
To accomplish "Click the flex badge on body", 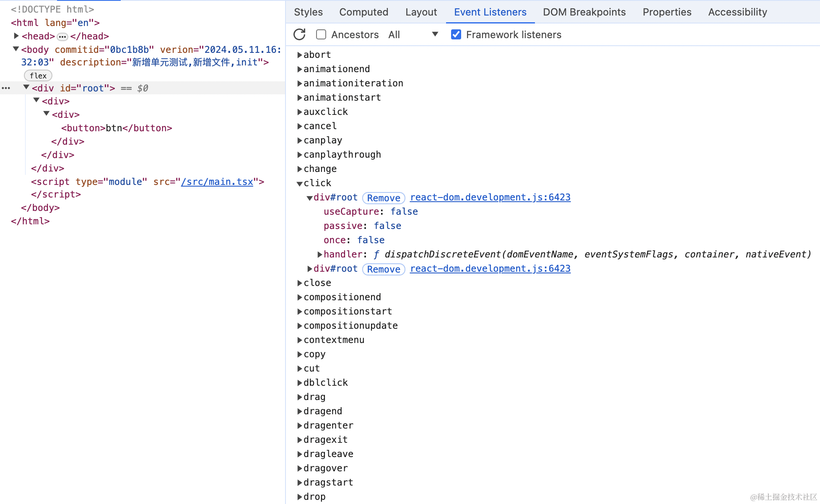I will click(38, 75).
